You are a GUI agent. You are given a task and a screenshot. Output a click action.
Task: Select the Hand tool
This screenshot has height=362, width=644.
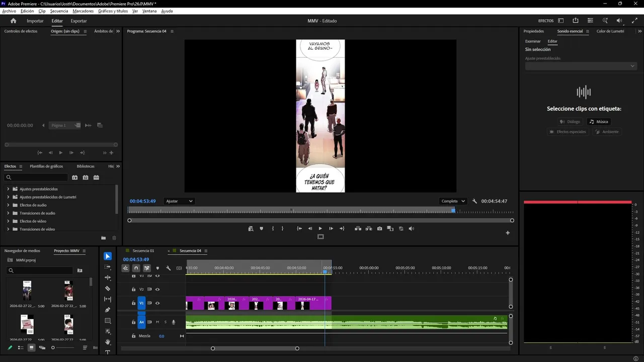click(108, 342)
